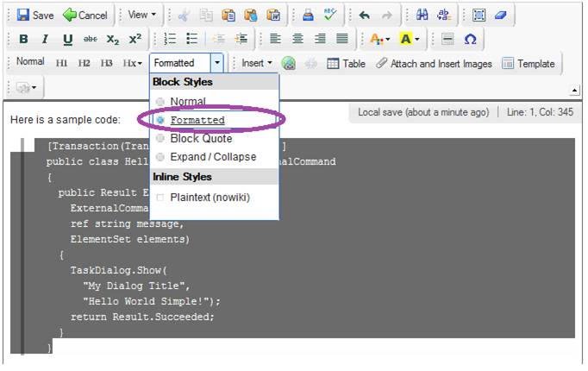Open the macro dropdown on fourth toolbar row
The height and width of the screenshot is (371, 588).
coord(26,88)
